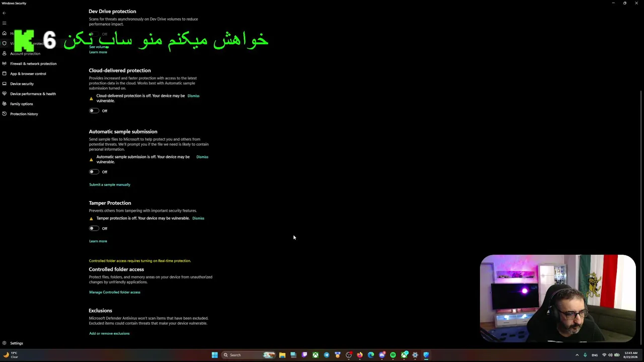The width and height of the screenshot is (644, 362).
Task: Go back using the back arrow
Action: click(x=4, y=13)
